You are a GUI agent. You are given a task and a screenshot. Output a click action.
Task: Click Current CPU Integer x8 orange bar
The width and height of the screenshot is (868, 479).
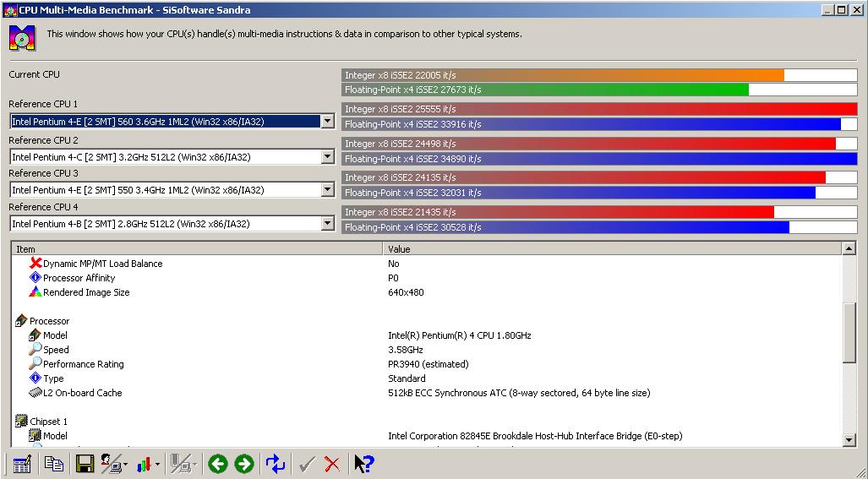click(x=563, y=75)
